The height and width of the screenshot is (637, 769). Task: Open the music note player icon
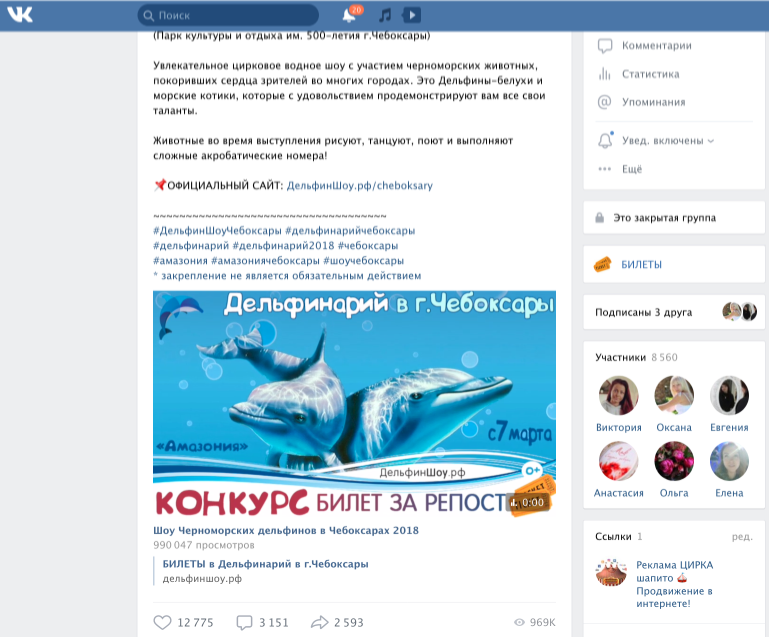click(385, 15)
